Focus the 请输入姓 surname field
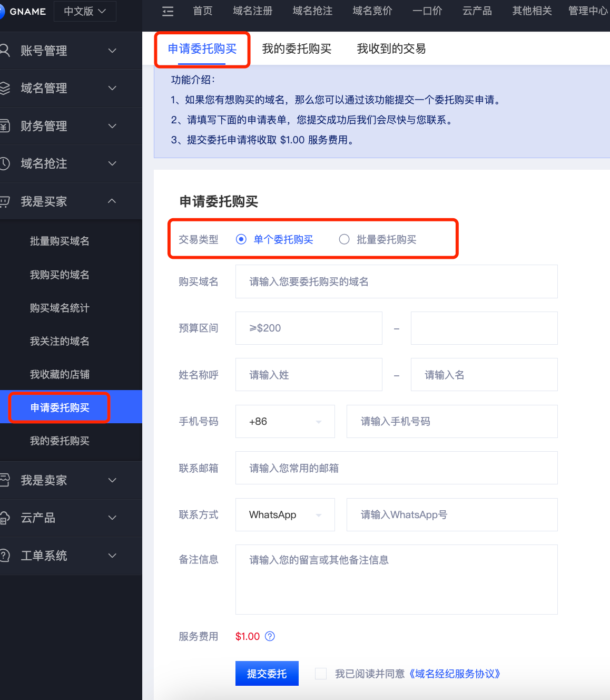The width and height of the screenshot is (610, 700). tap(309, 375)
